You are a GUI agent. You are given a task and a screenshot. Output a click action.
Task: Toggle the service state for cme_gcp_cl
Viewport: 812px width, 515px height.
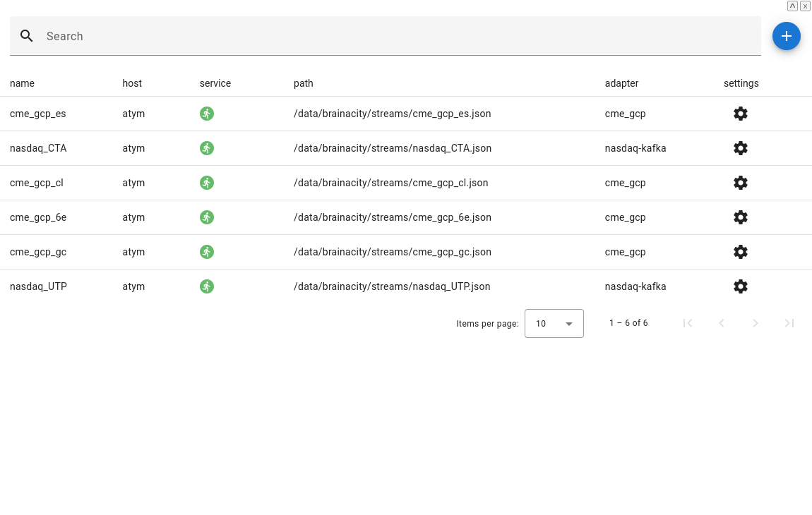[207, 183]
